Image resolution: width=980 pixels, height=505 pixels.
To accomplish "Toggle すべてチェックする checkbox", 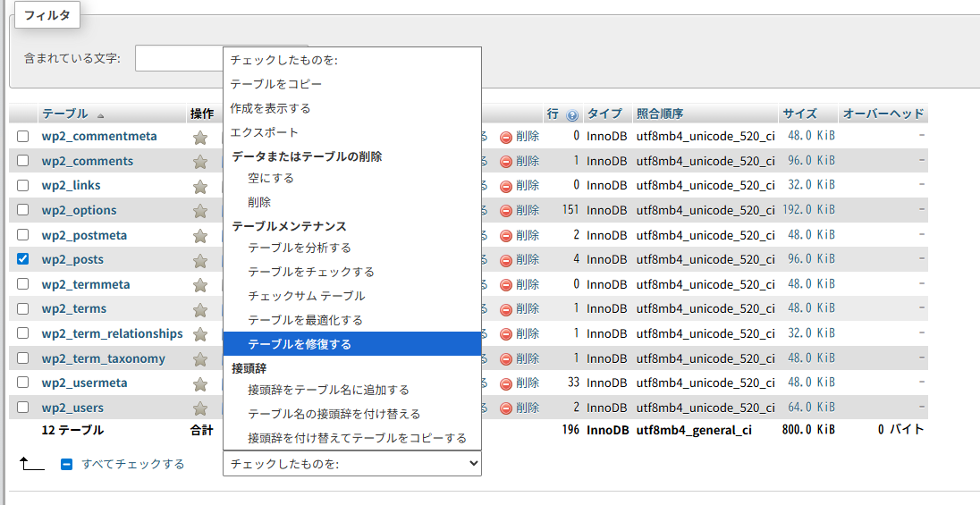I will pyautogui.click(x=67, y=465).
